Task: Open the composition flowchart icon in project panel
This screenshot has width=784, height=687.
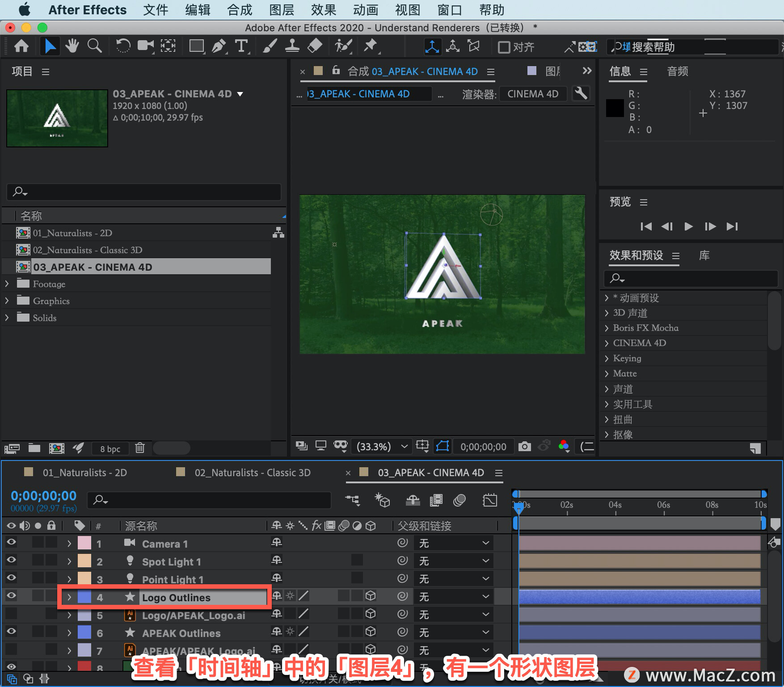Action: click(x=278, y=233)
